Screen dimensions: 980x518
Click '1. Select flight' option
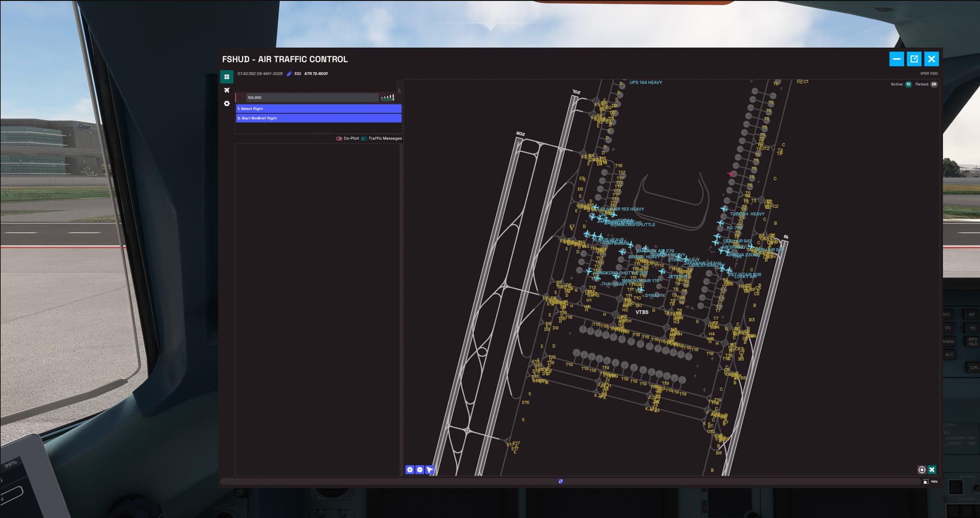tap(319, 109)
